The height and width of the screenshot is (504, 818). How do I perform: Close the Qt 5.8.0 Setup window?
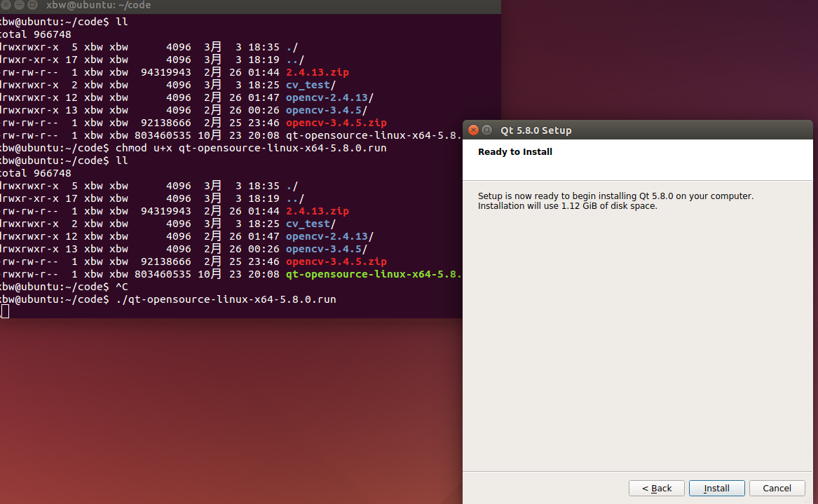473,130
